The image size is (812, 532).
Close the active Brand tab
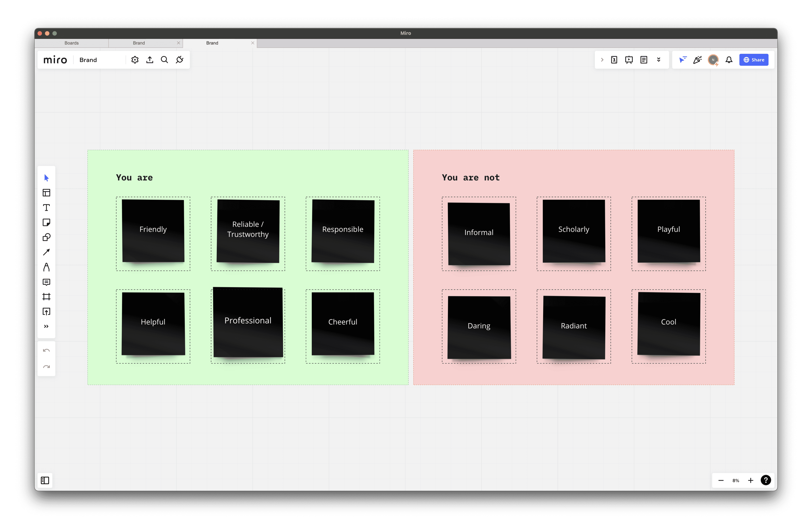252,43
